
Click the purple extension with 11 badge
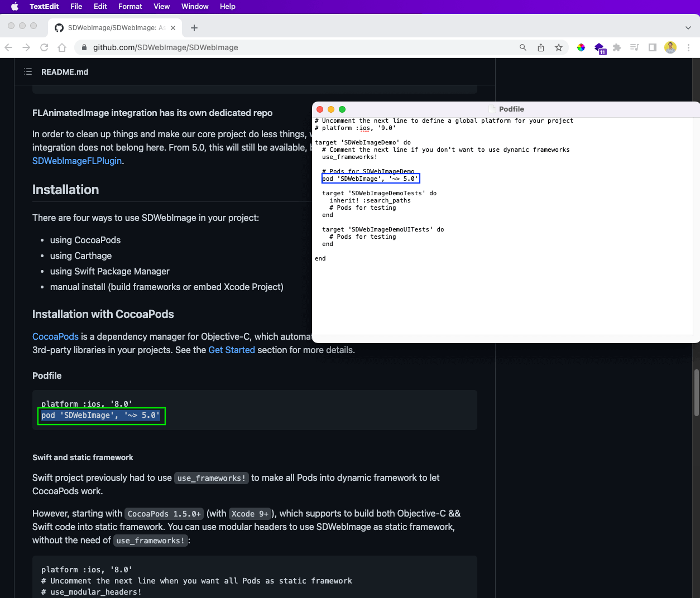point(599,48)
